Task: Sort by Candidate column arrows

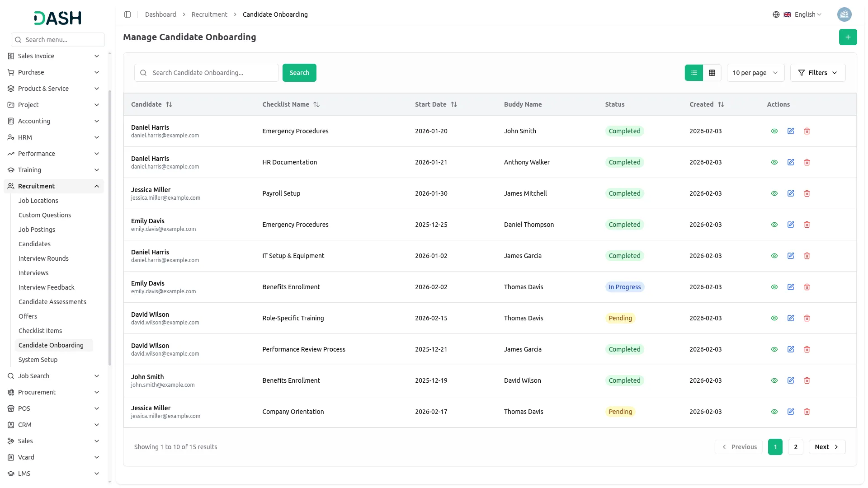Action: tap(169, 104)
